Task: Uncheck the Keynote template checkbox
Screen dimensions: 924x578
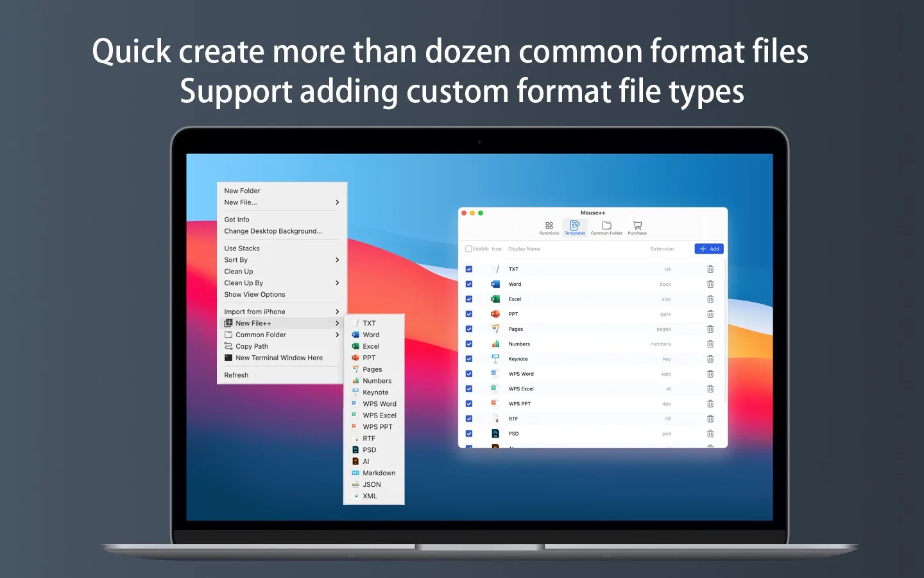Action: pos(469,359)
